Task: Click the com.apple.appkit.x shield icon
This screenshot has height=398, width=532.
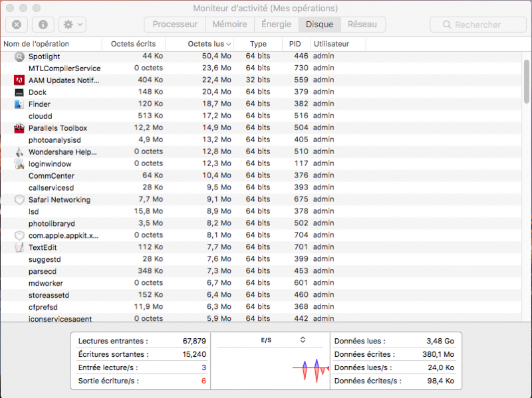Action: pos(19,235)
